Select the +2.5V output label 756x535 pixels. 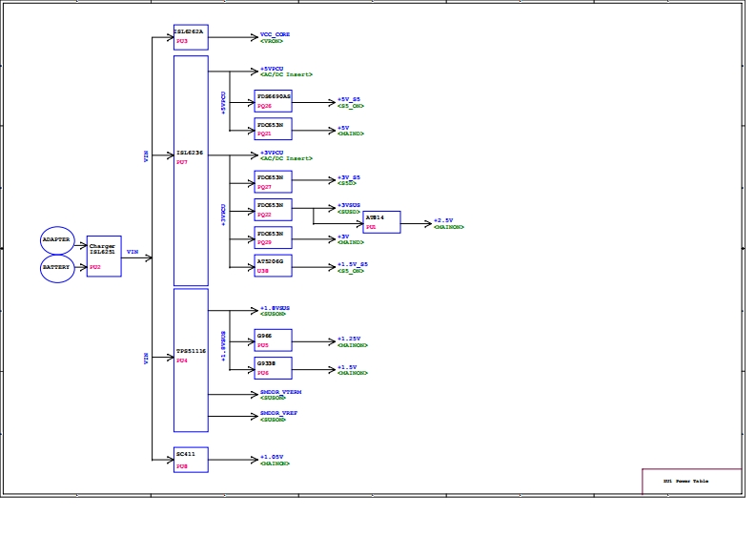[443, 220]
